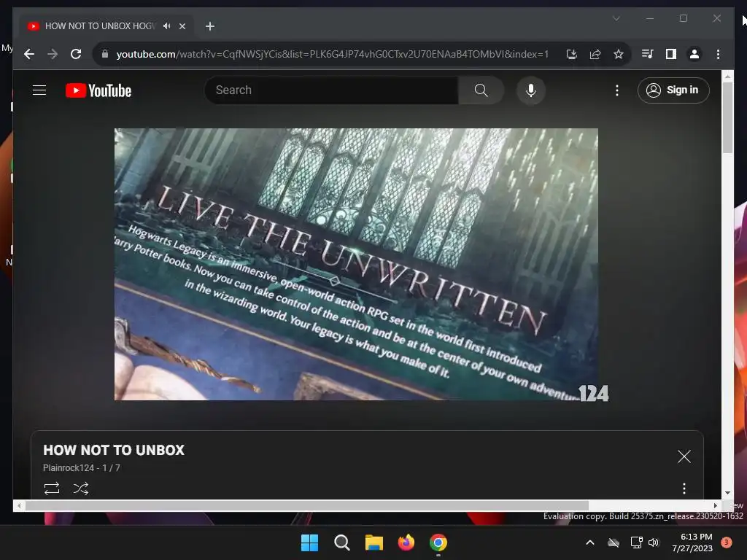The height and width of the screenshot is (560, 747).
Task: Open the volume tray icon
Action: coord(654,542)
